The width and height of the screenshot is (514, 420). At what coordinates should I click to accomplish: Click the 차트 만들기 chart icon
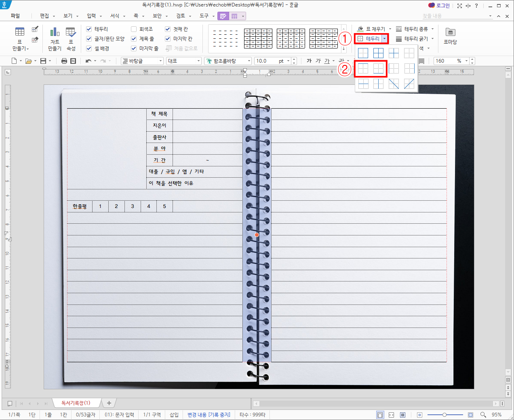[55, 39]
